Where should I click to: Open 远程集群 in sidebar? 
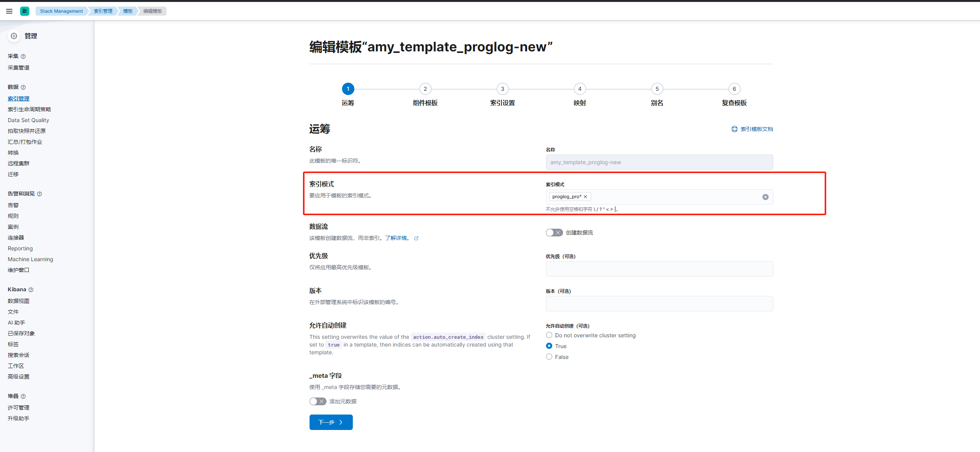click(x=19, y=163)
